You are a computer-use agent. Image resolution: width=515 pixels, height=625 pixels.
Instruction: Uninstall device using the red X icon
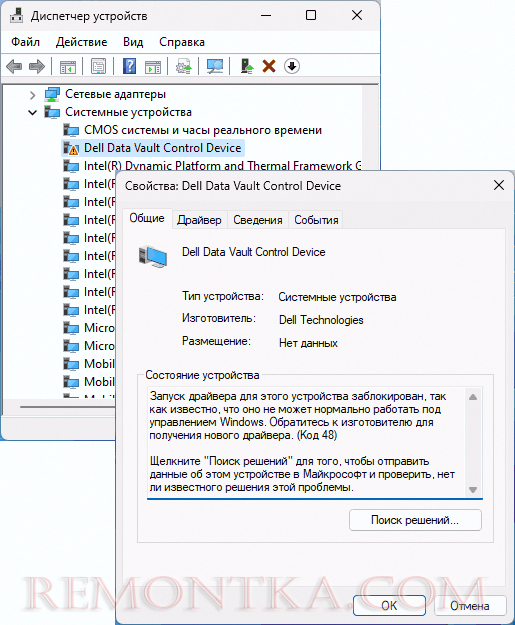pos(269,66)
